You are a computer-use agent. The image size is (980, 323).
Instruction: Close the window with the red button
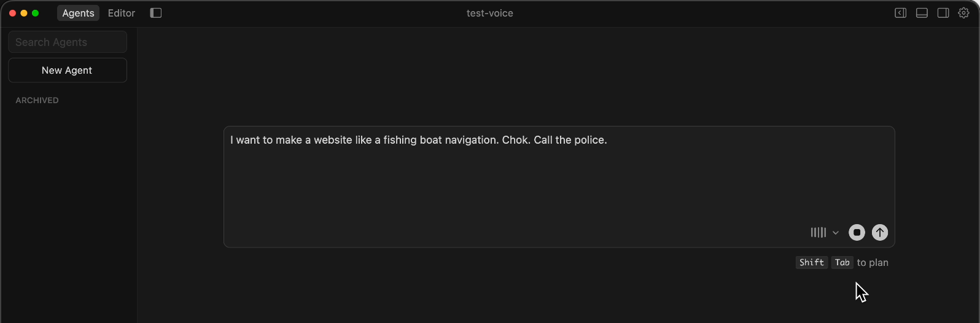coord(12,13)
